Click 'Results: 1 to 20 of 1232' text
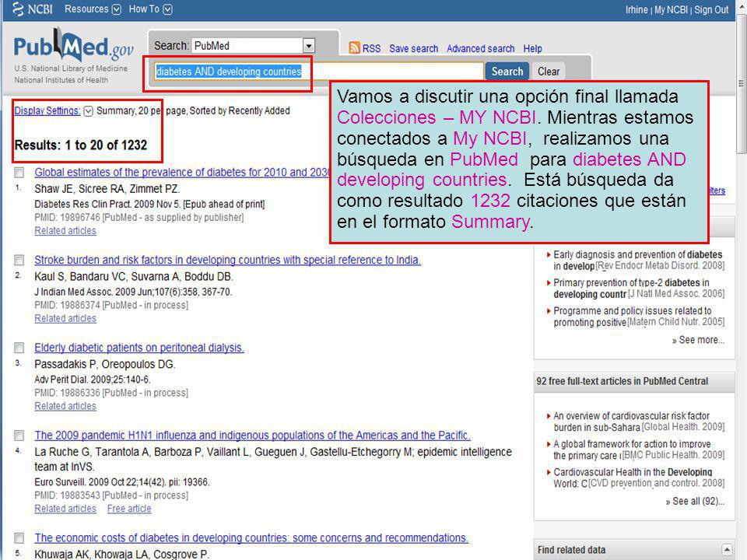This screenshot has width=747, height=560. click(81, 145)
